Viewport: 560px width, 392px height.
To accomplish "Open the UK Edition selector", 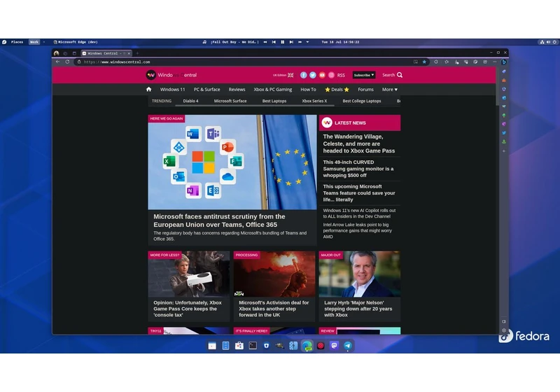I will [x=283, y=75].
